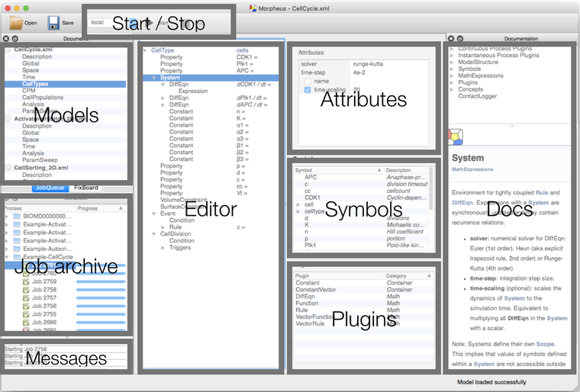
Task: Click the float icon of the Documentation panel
Action: (x=459, y=38)
